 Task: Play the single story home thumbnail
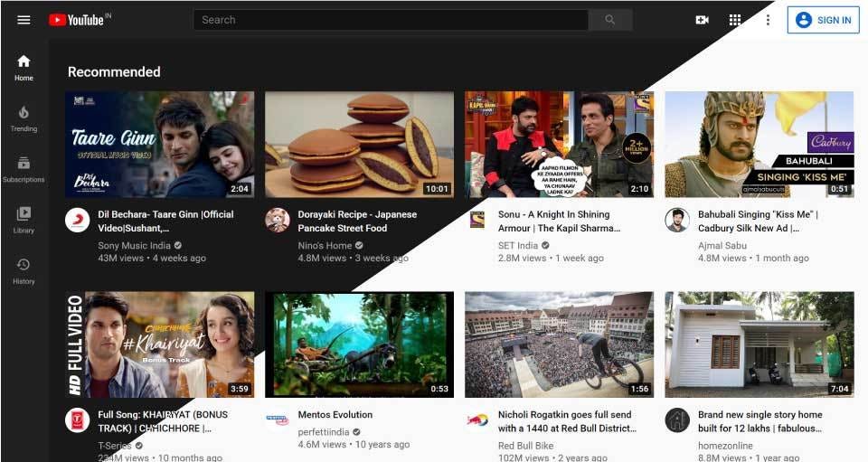[759, 344]
